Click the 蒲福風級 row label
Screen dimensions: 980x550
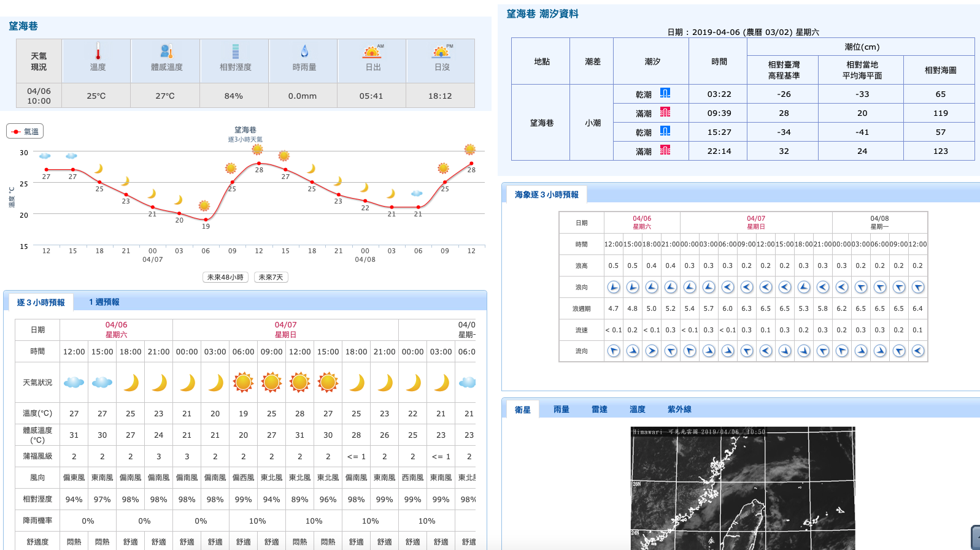coord(37,456)
